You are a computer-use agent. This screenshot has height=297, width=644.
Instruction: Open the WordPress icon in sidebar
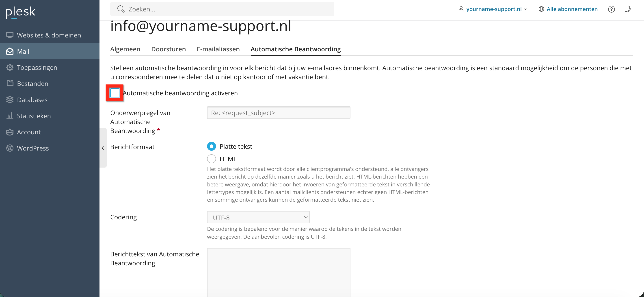click(10, 148)
